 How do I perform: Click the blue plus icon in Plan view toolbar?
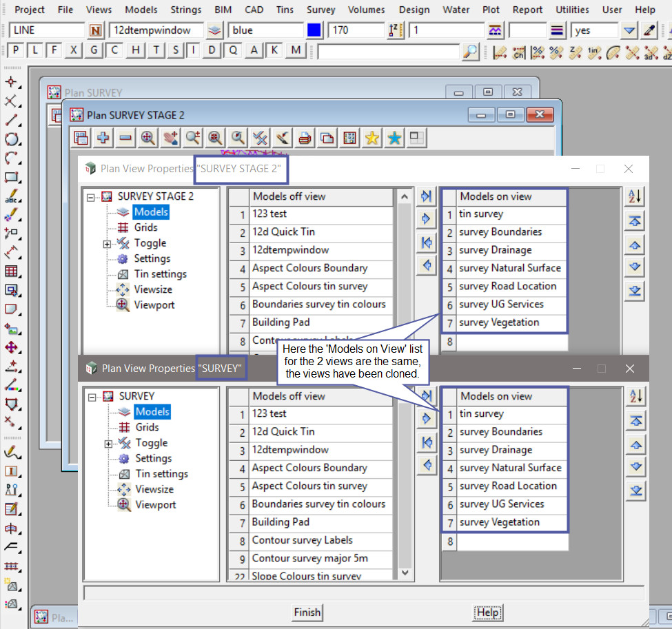point(103,138)
